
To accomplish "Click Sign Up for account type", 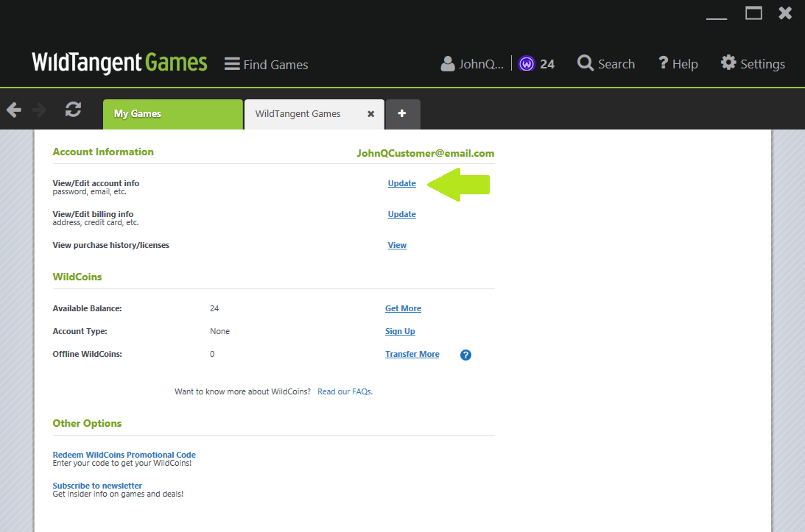I will (400, 331).
